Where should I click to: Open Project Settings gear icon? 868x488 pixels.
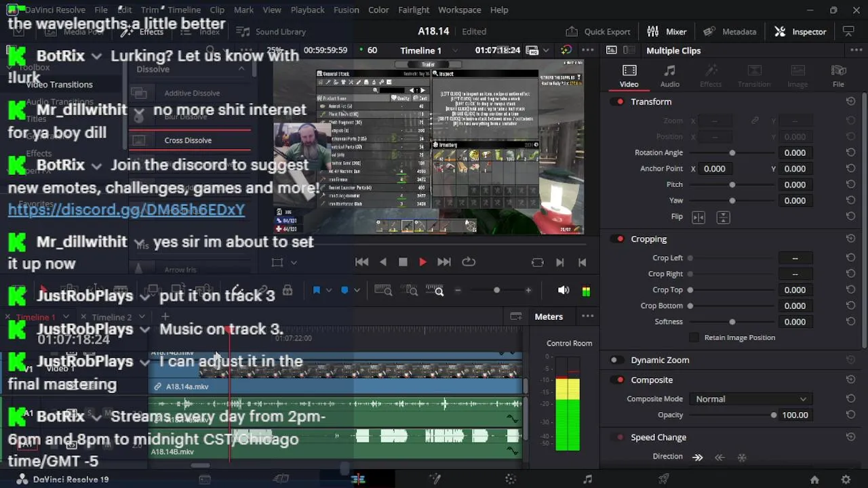point(846,480)
